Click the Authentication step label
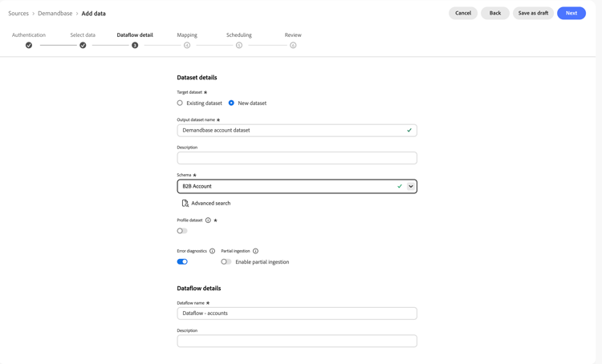Viewport: 602px width, 364px height. pyautogui.click(x=29, y=35)
